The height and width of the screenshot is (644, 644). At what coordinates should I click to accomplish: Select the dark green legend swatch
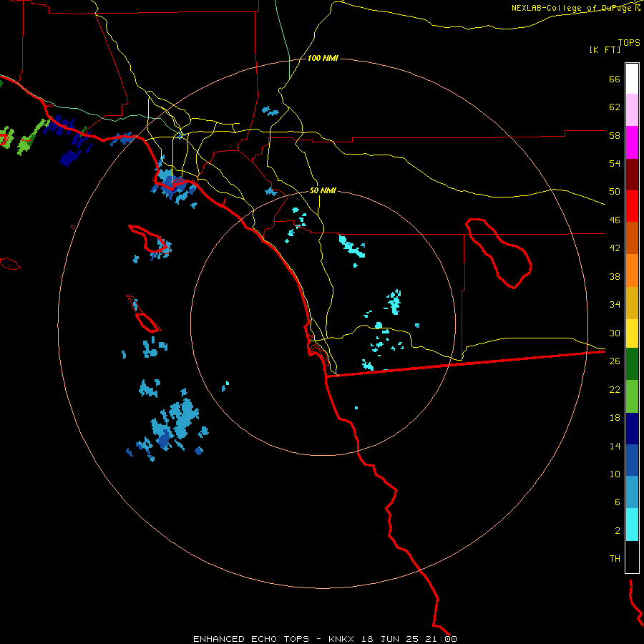[x=632, y=364]
